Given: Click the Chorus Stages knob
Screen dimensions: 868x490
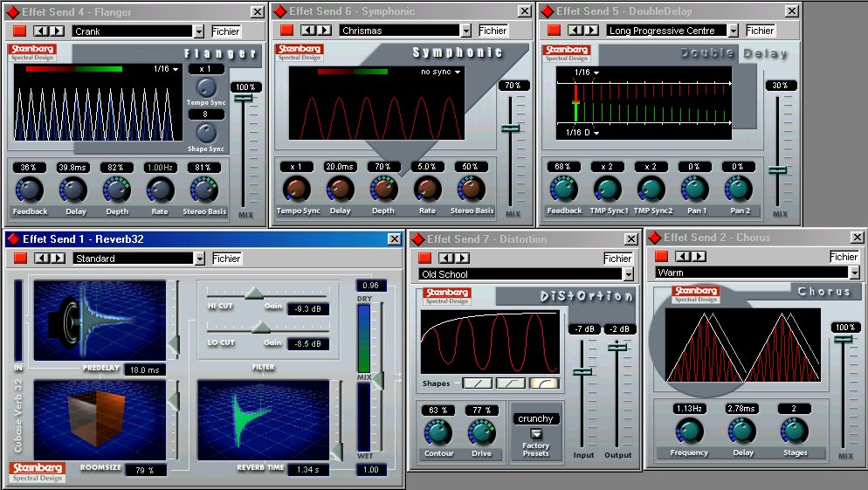Looking at the screenshot, I should [794, 431].
